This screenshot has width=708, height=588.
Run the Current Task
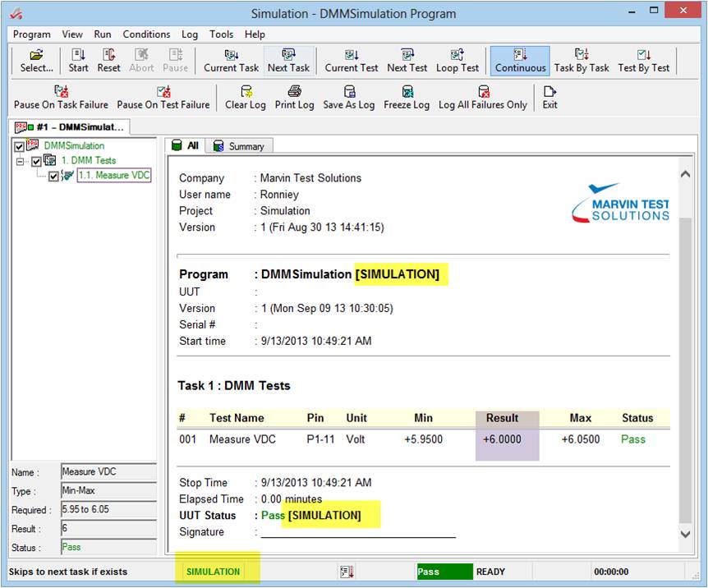[x=231, y=61]
